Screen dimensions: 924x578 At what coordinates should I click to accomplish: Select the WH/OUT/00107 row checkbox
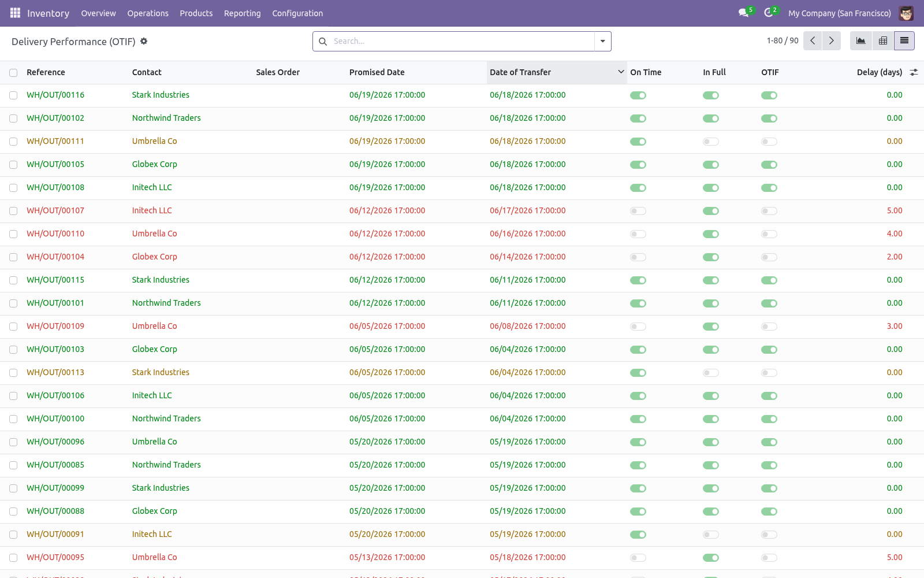13,211
